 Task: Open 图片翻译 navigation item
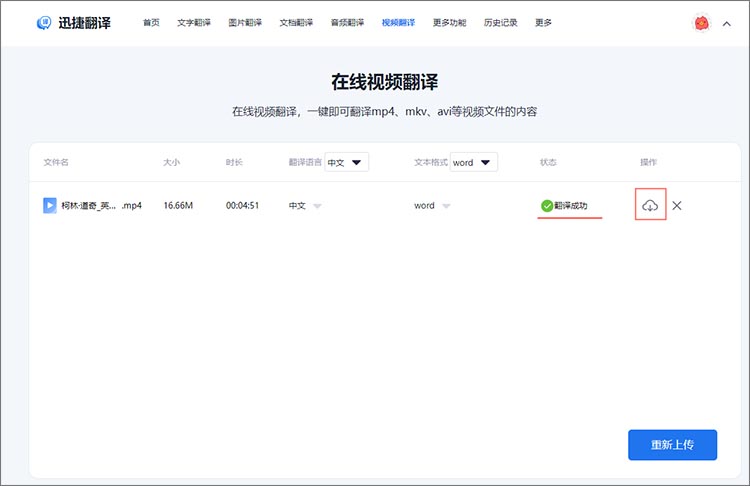[245, 22]
